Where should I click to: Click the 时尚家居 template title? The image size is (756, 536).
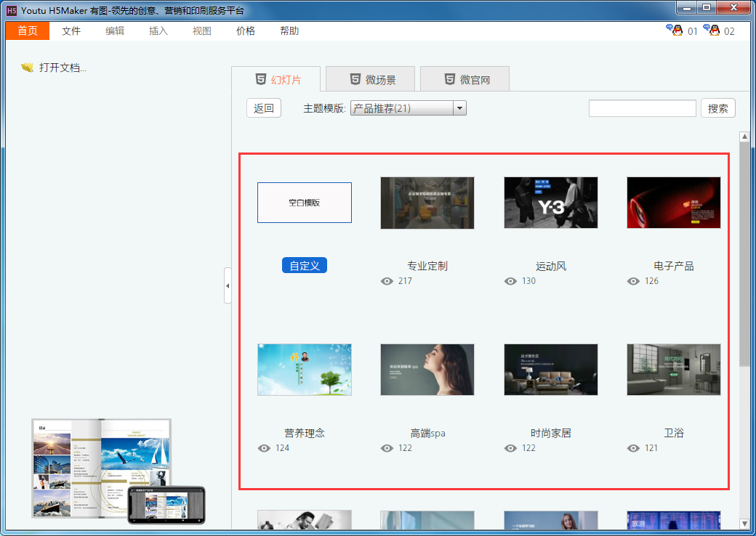[550, 433]
